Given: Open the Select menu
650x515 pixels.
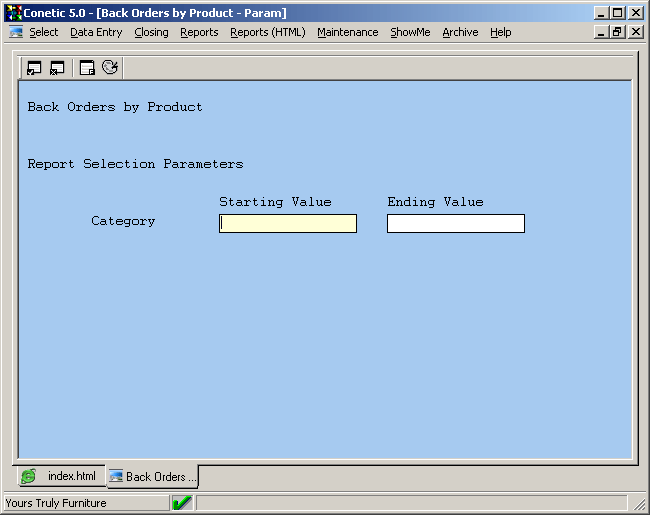Looking at the screenshot, I should (x=43, y=32).
